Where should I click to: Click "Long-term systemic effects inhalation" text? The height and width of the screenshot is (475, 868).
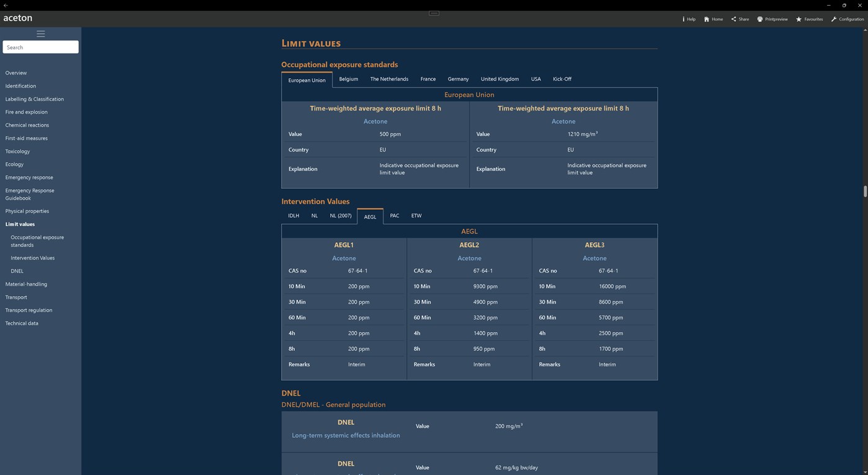pos(346,435)
